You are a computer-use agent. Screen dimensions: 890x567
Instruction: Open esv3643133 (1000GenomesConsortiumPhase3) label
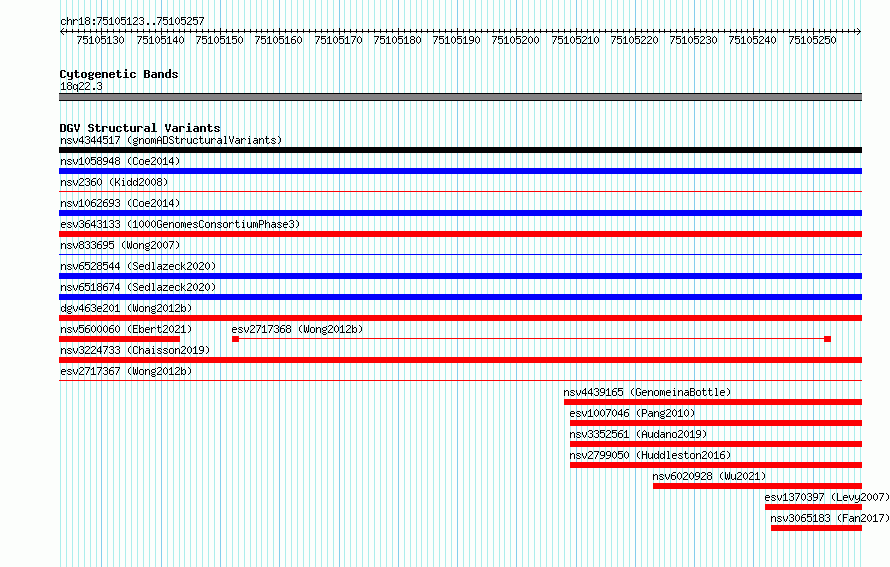[x=180, y=224]
